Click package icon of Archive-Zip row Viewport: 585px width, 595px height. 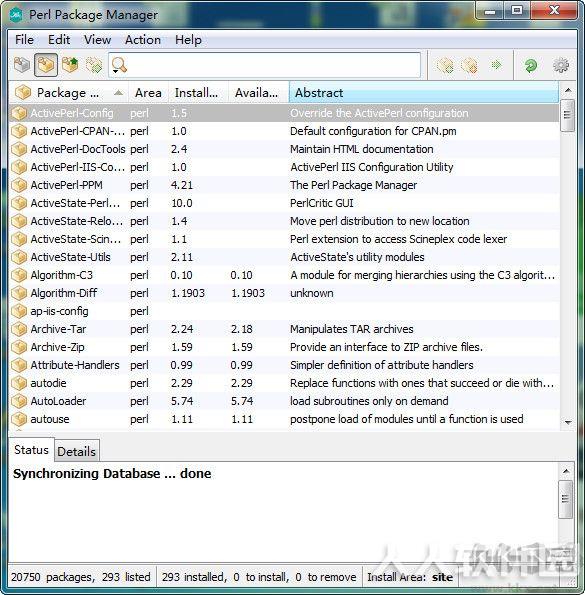point(19,347)
